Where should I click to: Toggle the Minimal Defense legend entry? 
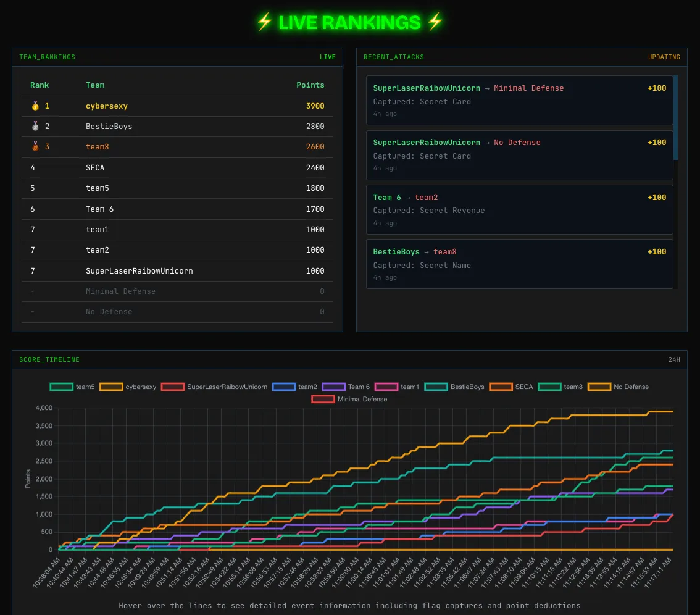pos(349,400)
